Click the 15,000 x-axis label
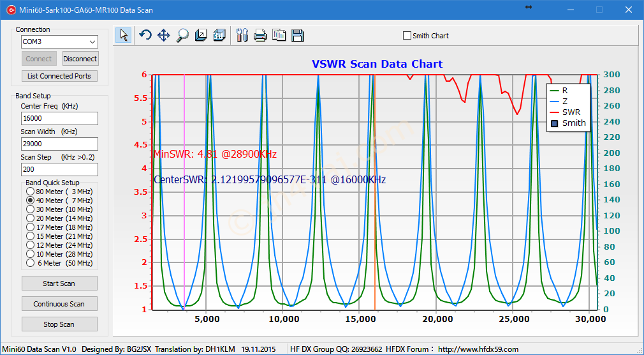The image size is (644, 355). tap(359, 319)
